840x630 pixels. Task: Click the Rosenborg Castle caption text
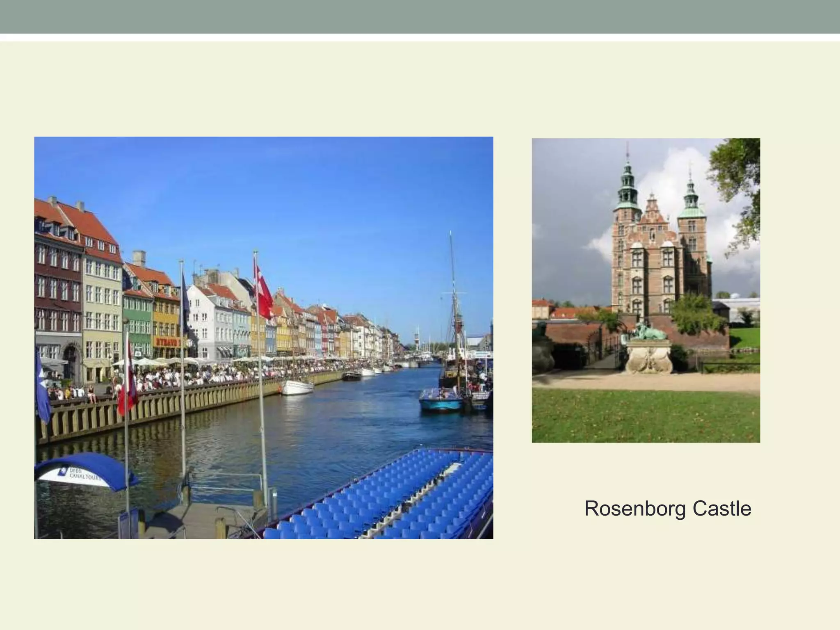coord(667,509)
